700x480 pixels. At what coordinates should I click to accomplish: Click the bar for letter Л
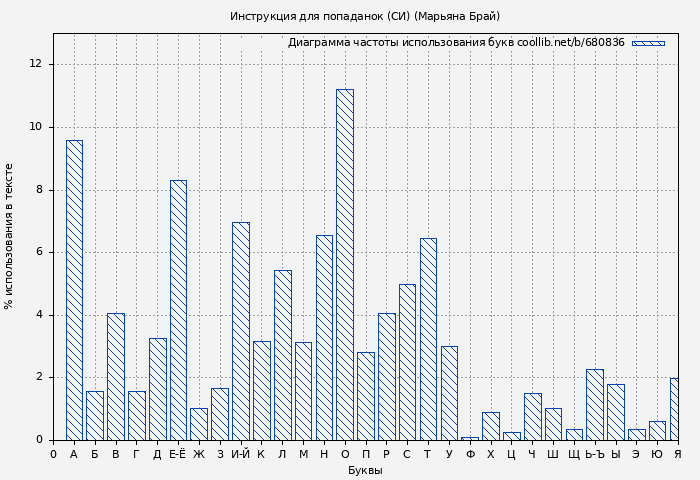(x=282, y=355)
